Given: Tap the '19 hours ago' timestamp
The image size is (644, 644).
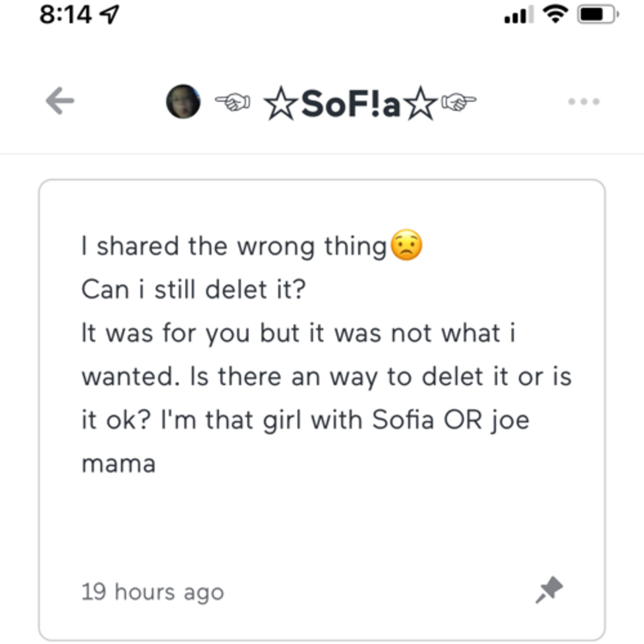Looking at the screenshot, I should pos(153,592).
